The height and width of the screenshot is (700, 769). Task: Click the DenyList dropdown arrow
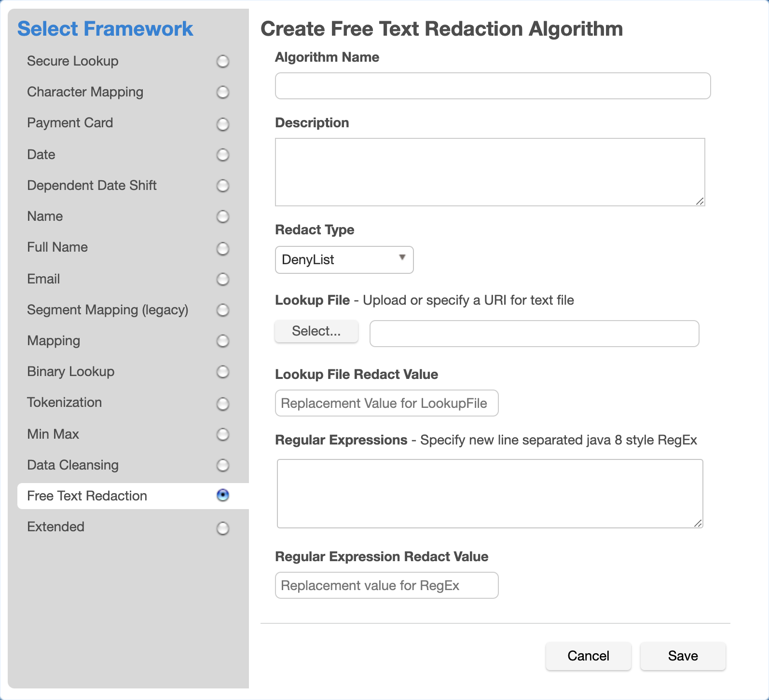[x=402, y=257]
